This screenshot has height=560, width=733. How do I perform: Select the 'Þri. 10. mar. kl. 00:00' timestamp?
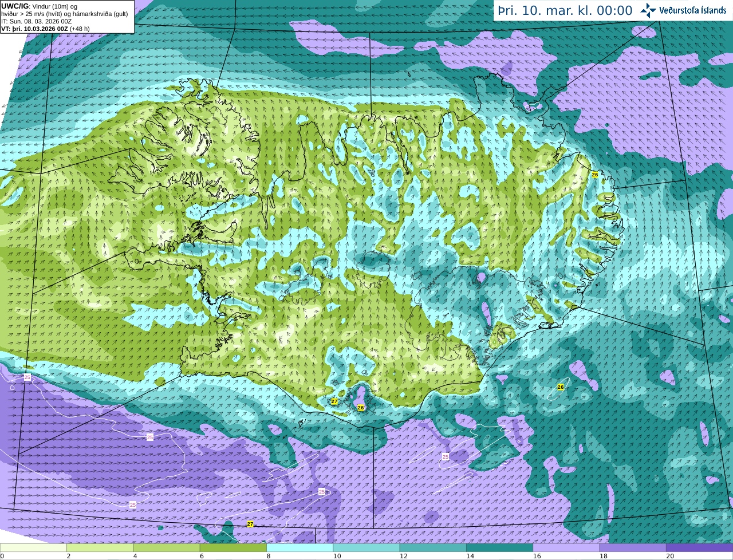coord(565,11)
